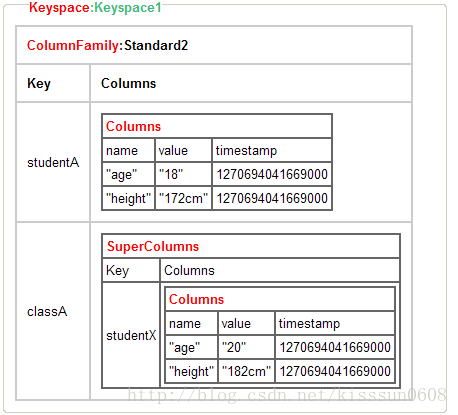The image size is (458, 415).
Task: Select the studentX super column key
Action: coord(131,335)
